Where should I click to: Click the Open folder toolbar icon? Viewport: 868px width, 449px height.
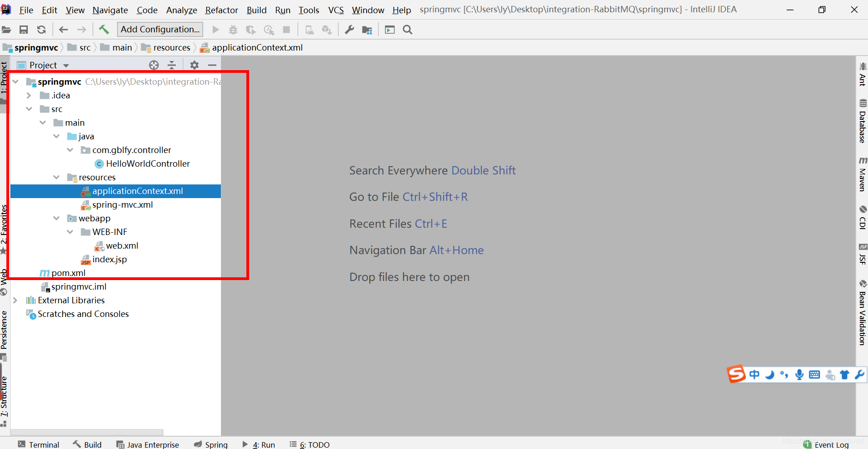pos(6,30)
